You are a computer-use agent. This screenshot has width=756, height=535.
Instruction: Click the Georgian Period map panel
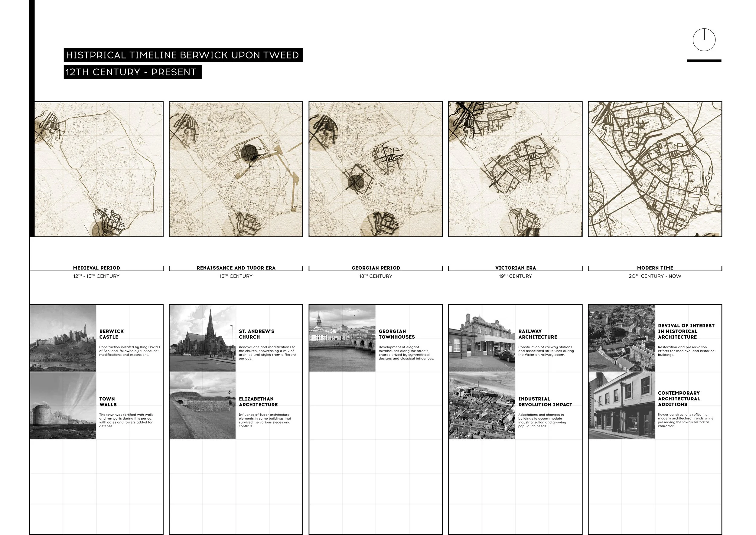(376, 169)
